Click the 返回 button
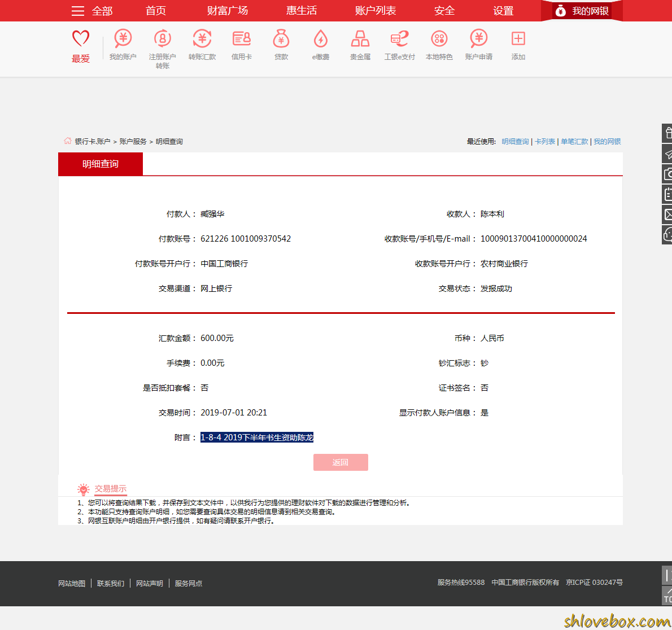This screenshot has height=630, width=672. coord(341,462)
